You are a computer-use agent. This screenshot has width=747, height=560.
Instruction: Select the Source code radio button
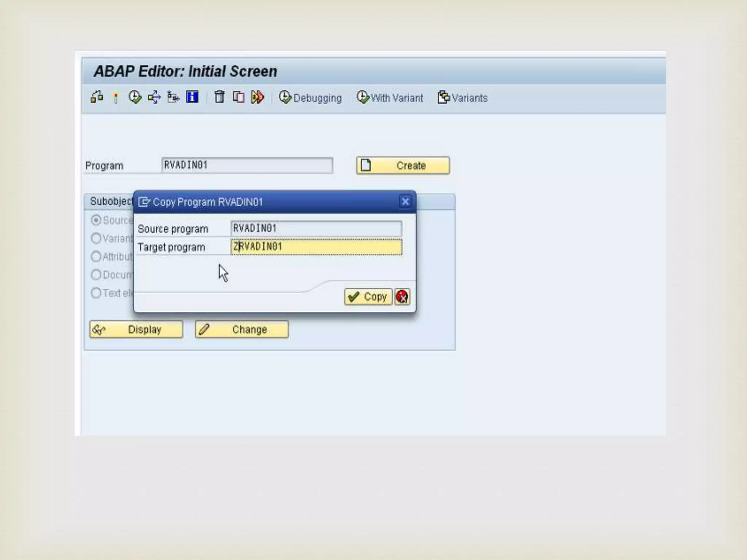click(96, 220)
